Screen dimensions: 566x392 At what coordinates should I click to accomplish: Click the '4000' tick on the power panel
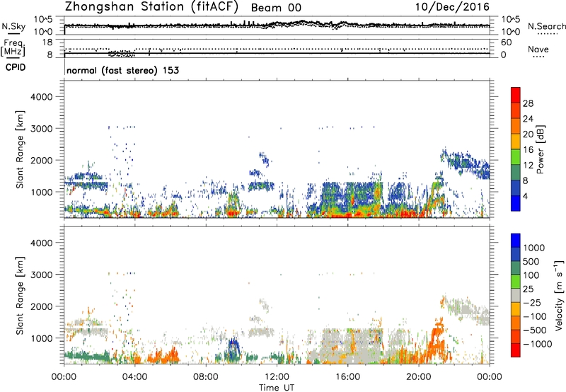tap(42, 97)
